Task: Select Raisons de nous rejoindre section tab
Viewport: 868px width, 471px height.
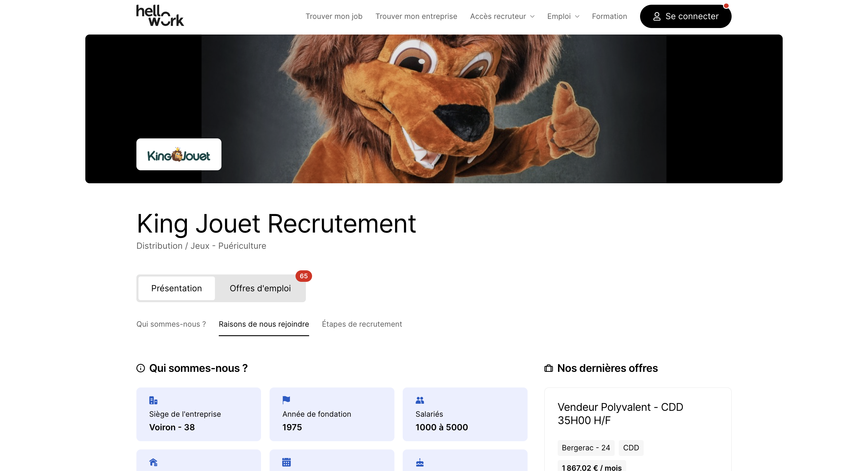Action: [x=264, y=324]
